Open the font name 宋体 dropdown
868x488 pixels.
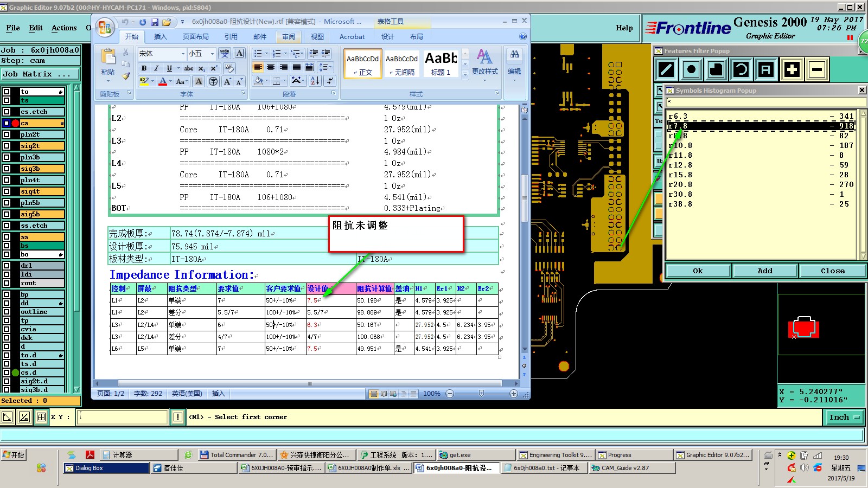coord(183,54)
